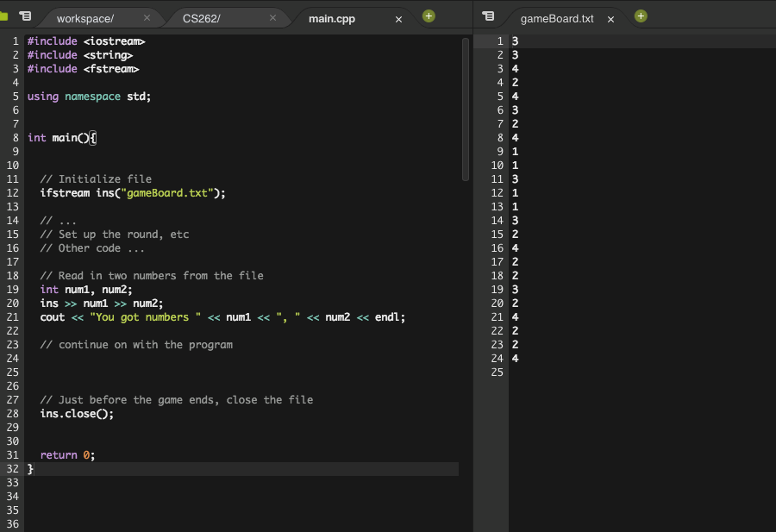This screenshot has height=532, width=776.
Task: Click the "// continue on with the program" comment
Action: coord(136,344)
